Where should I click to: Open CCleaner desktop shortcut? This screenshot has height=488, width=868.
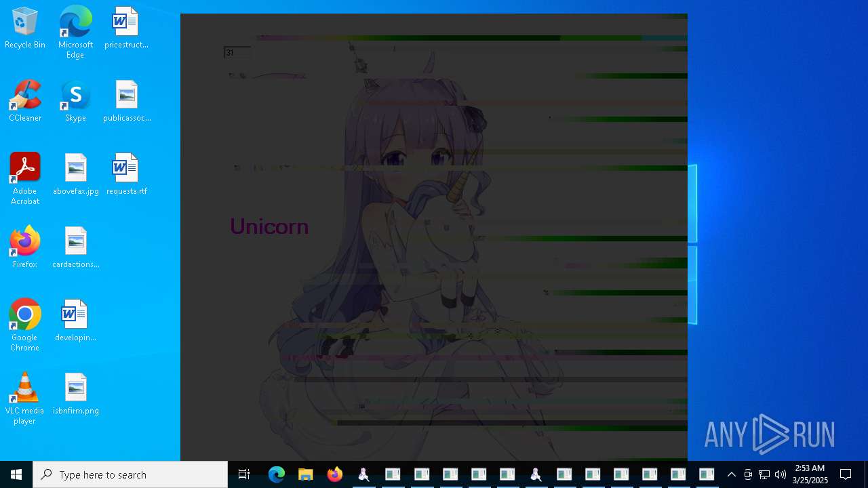[x=25, y=102]
